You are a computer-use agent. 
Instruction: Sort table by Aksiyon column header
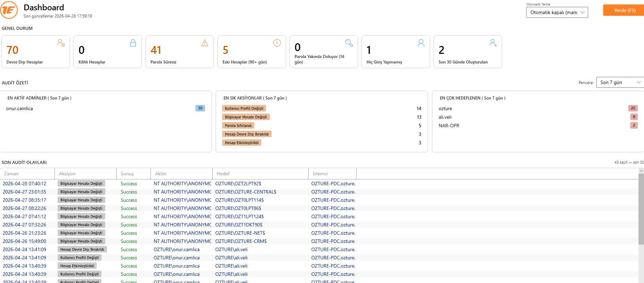pyautogui.click(x=86, y=174)
